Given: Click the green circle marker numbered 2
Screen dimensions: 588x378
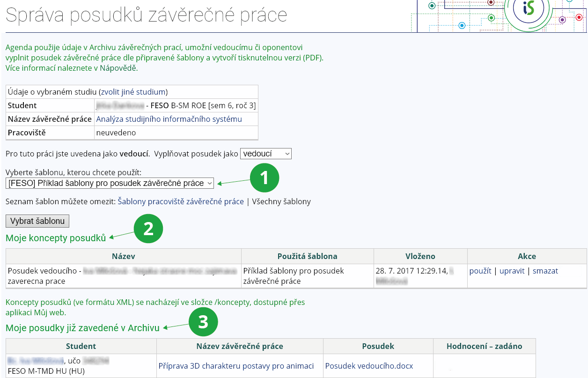Looking at the screenshot, I should (x=148, y=229).
